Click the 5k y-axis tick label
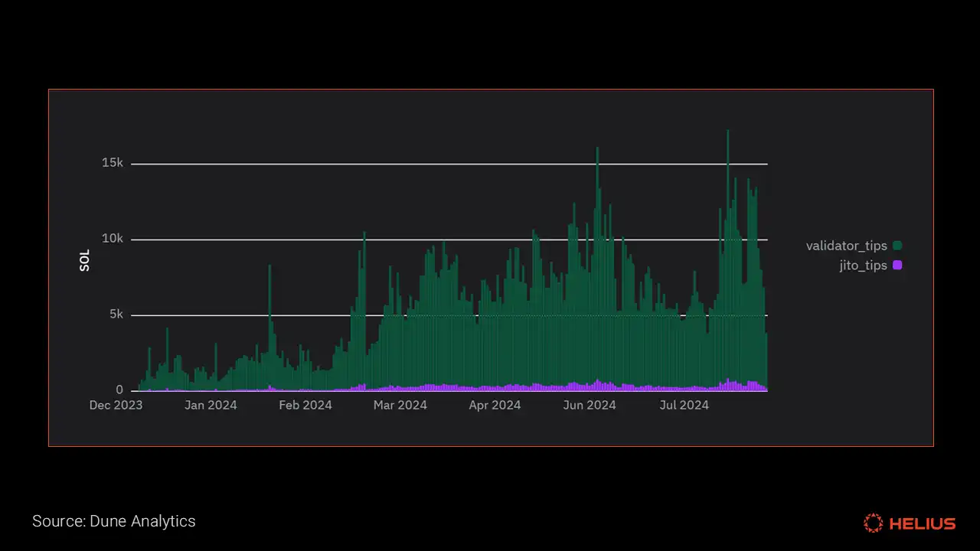 point(116,315)
